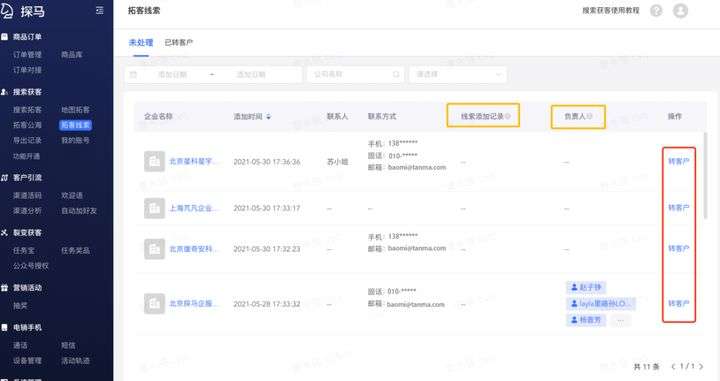
Task: Click the company icon in the 17:36:36 row
Action: coord(154,161)
